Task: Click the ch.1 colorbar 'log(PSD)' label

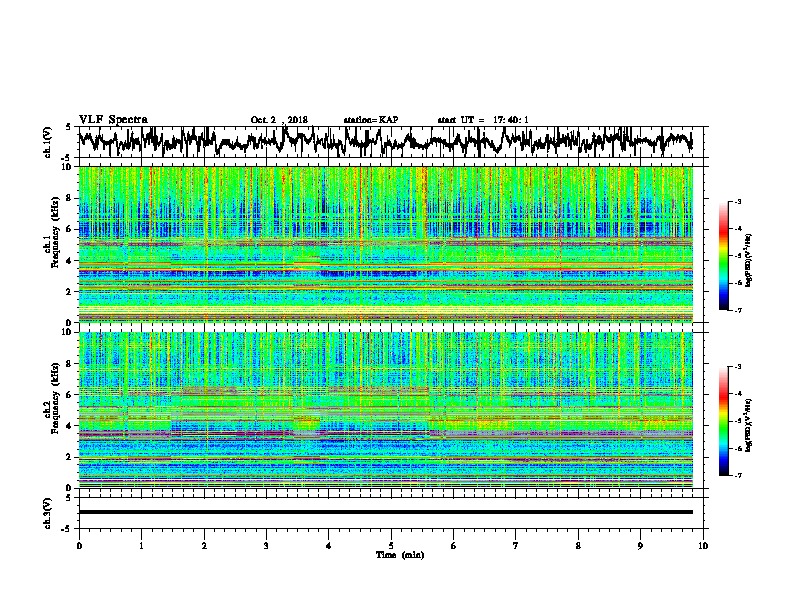Action: (x=749, y=261)
